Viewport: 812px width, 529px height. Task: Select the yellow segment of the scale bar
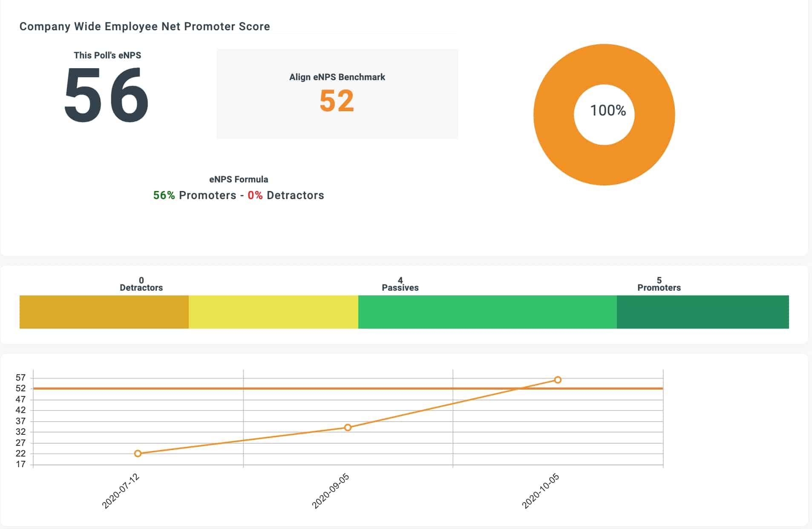pyautogui.click(x=273, y=312)
